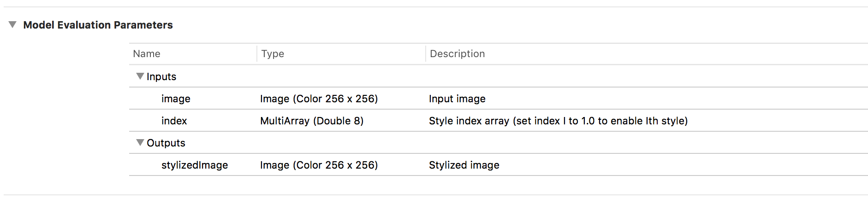Image resolution: width=868 pixels, height=199 pixels.
Task: Click the Description column header
Action: tap(457, 54)
